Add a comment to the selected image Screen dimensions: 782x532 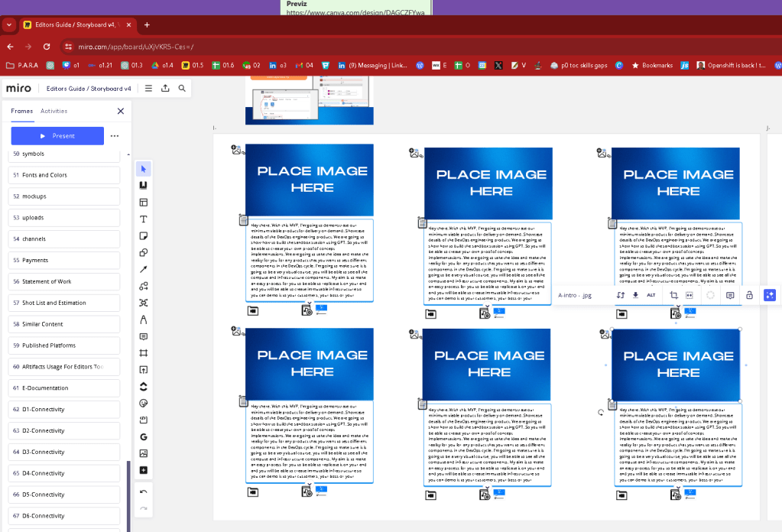click(x=730, y=295)
